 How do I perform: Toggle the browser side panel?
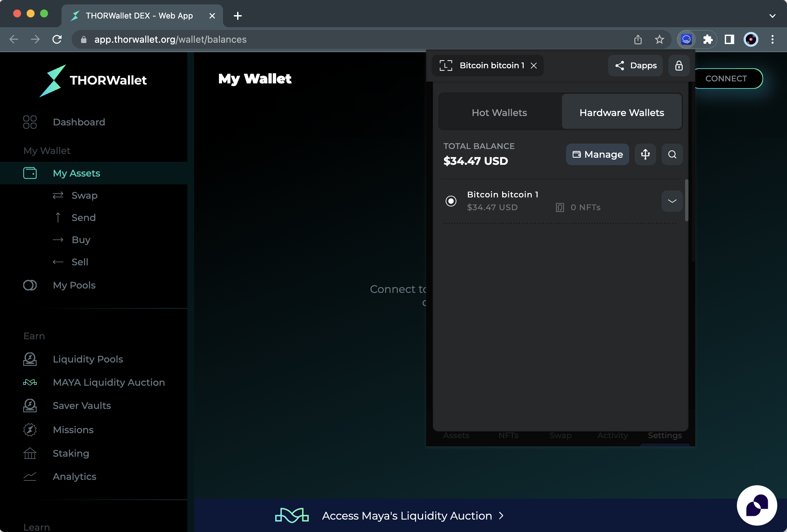(x=729, y=40)
